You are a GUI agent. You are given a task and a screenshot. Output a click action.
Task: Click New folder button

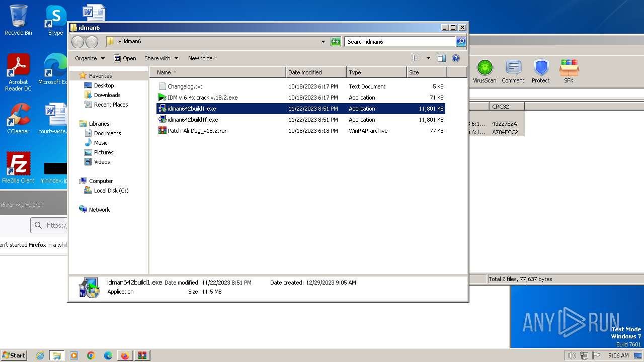201,58
